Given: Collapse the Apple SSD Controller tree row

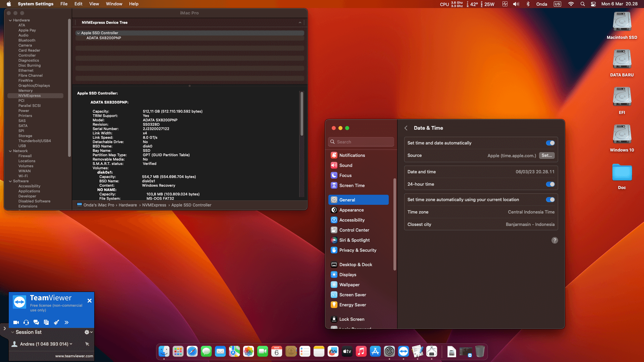Looking at the screenshot, I should [x=78, y=33].
